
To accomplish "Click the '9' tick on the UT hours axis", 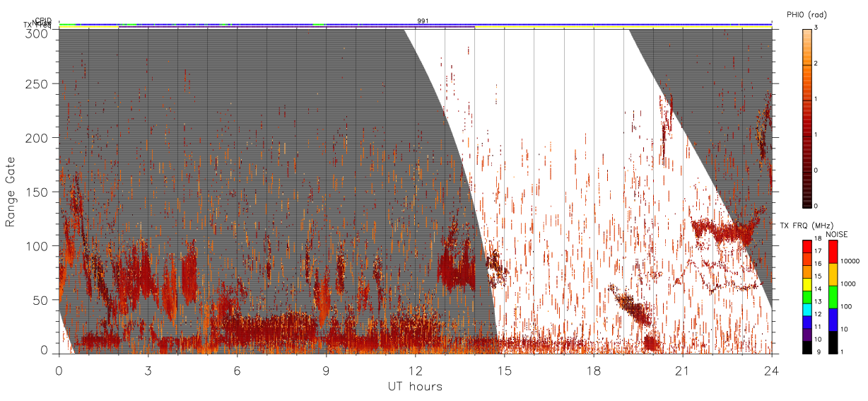I will coord(327,370).
